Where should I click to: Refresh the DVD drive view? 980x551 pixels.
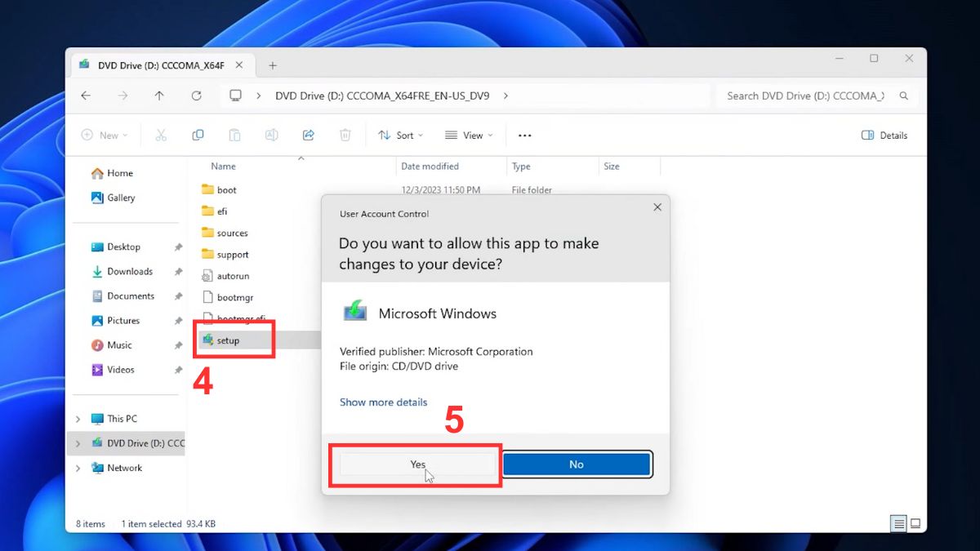click(x=196, y=96)
